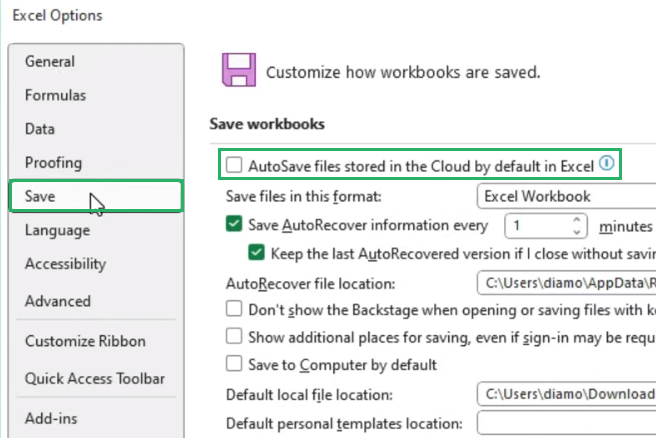656x438 pixels.
Task: Open the Advanced options category
Action: tap(57, 301)
